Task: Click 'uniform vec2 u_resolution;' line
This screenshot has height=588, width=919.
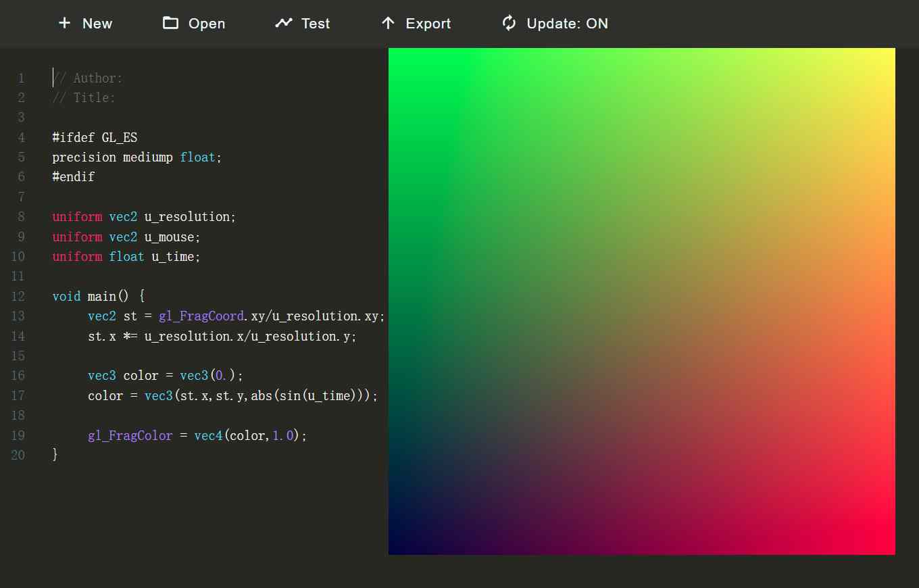Action: click(145, 216)
